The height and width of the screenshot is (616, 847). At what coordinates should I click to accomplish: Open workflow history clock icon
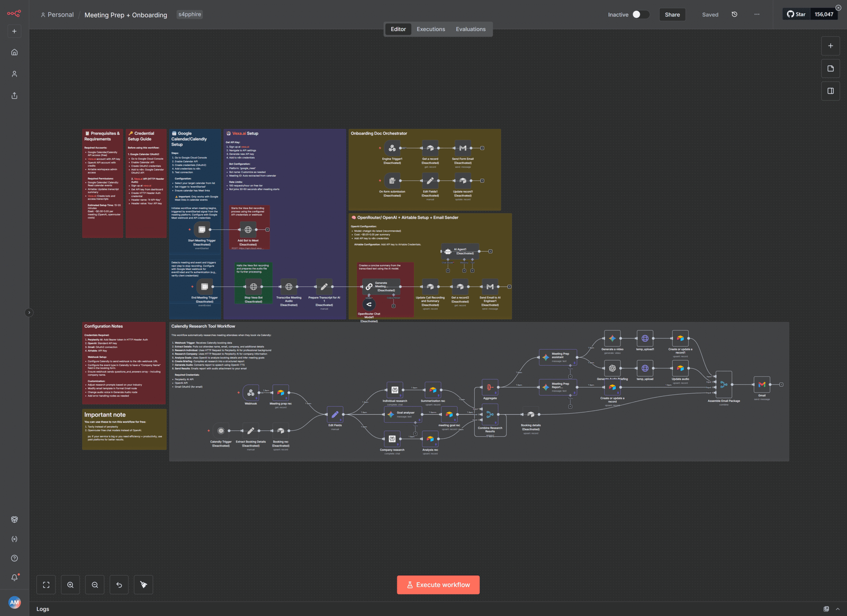734,15
